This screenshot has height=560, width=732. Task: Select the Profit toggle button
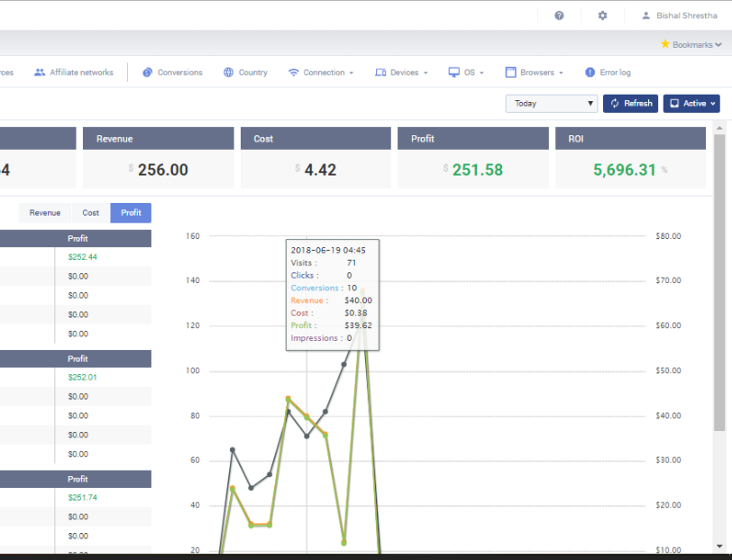tap(131, 213)
